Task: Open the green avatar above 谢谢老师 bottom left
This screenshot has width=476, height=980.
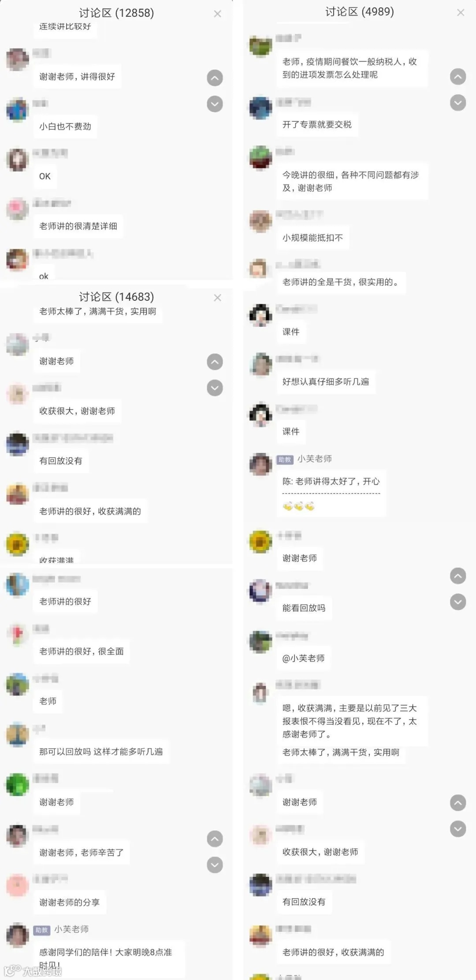Action: (17, 785)
